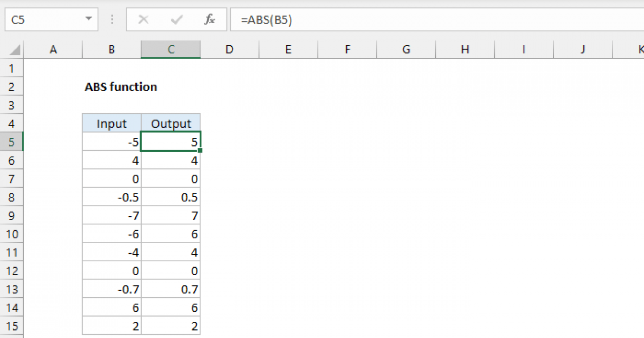Click cell C13 containing 0.7

tap(171, 289)
